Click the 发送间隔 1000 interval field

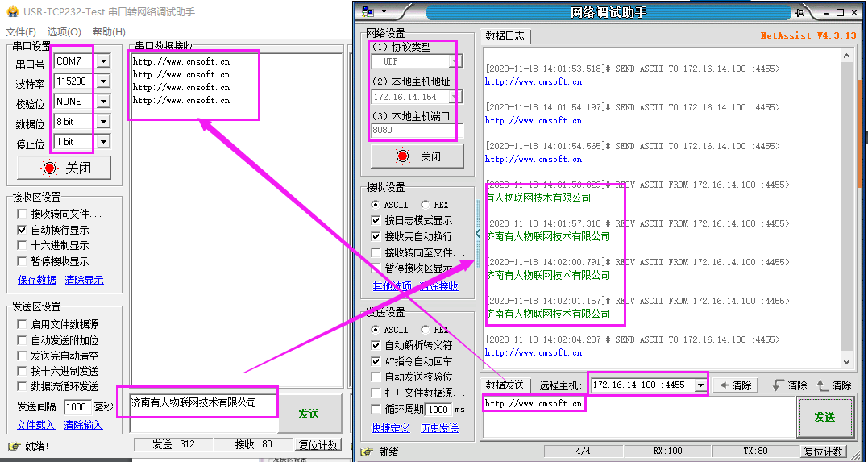pyautogui.click(x=77, y=407)
